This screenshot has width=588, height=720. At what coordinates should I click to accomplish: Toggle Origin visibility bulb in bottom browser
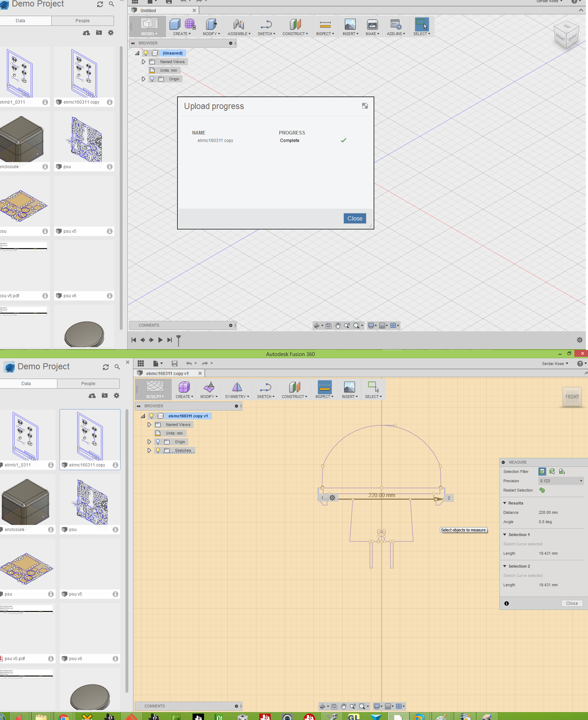158,442
